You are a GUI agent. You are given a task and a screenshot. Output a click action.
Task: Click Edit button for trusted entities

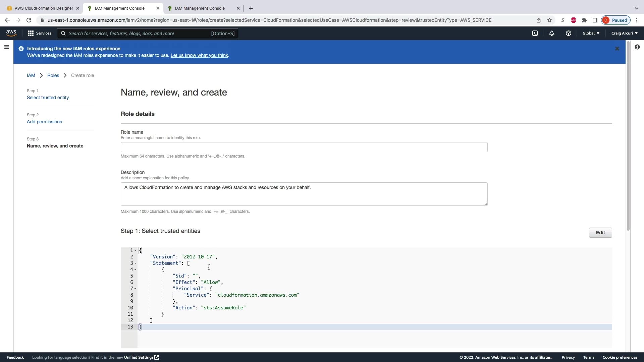[x=600, y=233]
